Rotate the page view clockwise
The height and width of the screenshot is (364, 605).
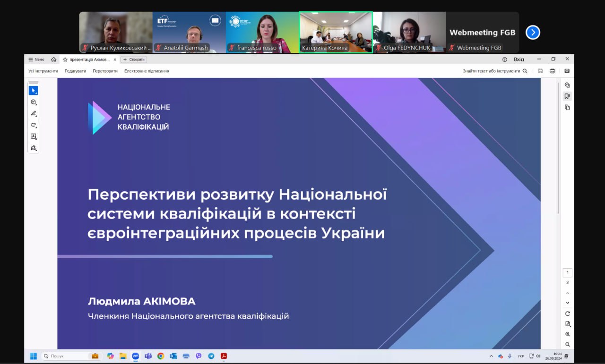568,313
